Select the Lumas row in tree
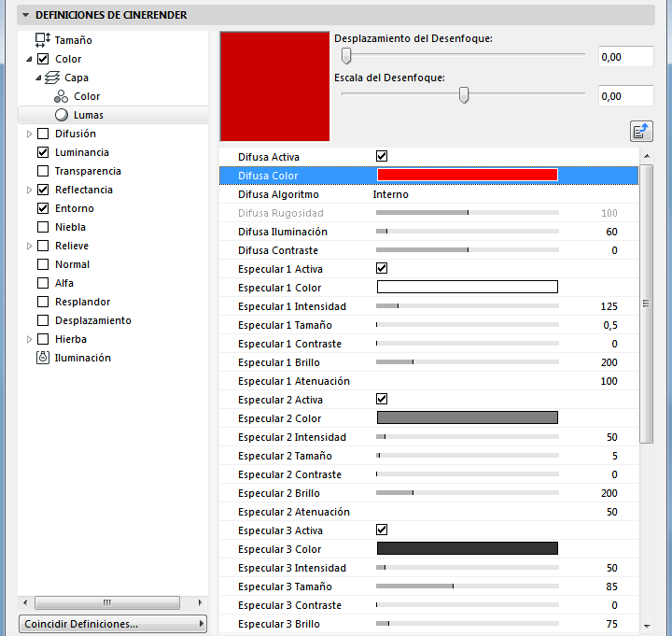Viewport: 672px width, 636px height. [113, 115]
